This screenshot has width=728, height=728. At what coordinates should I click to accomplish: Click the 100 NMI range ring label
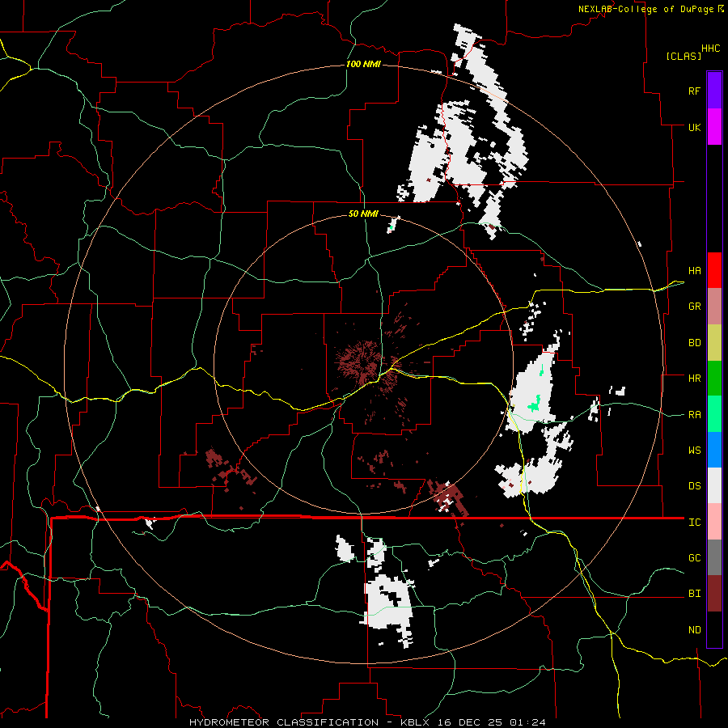tap(363, 64)
